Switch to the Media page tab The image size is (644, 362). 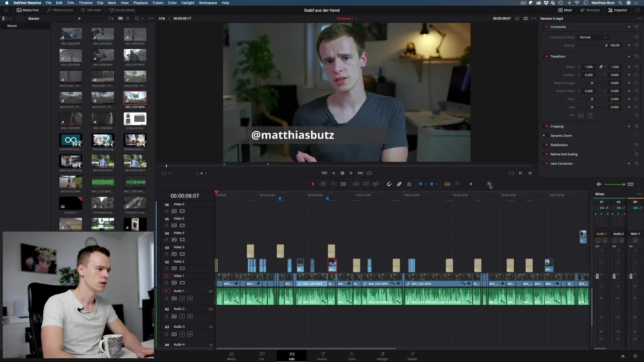(x=231, y=356)
